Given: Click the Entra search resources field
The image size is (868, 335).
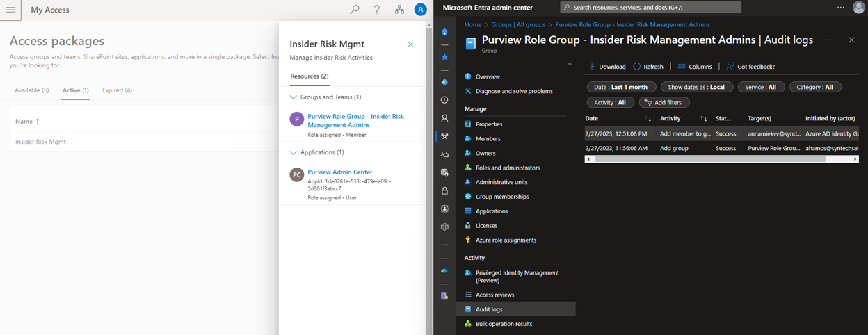Looking at the screenshot, I should click(650, 7).
